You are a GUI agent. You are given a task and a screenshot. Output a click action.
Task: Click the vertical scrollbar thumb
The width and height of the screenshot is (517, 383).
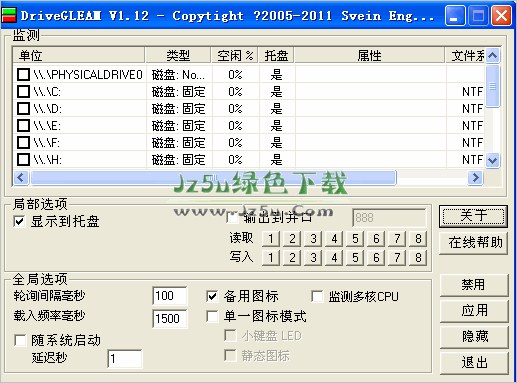click(493, 86)
